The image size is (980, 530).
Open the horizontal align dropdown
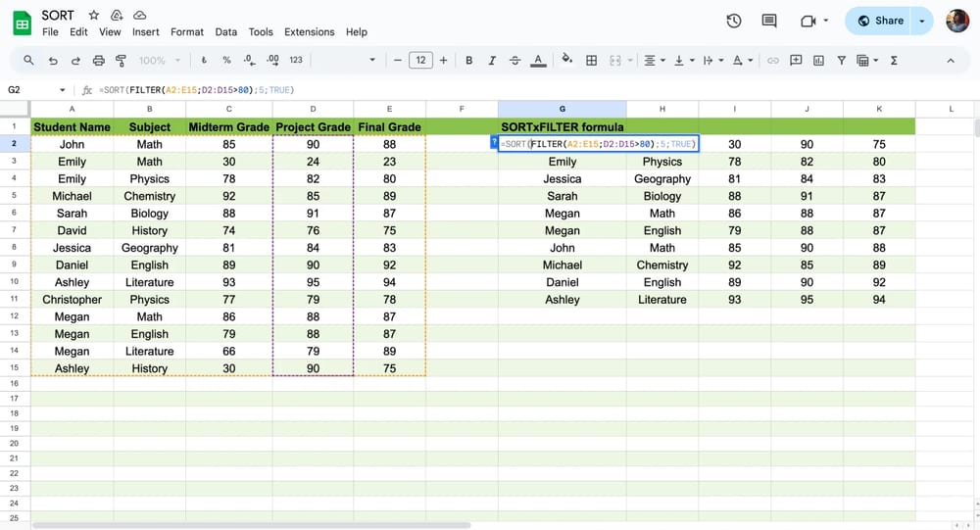coord(653,61)
